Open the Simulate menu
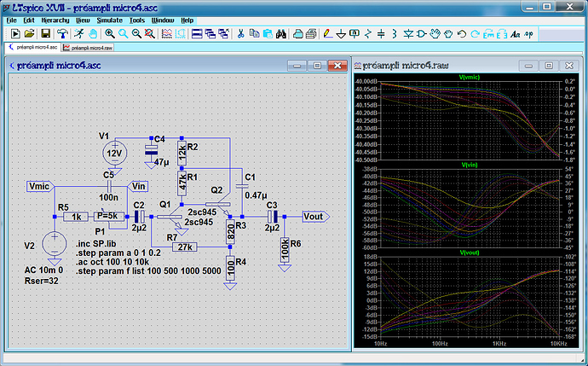The width and height of the screenshot is (588, 366). click(109, 20)
